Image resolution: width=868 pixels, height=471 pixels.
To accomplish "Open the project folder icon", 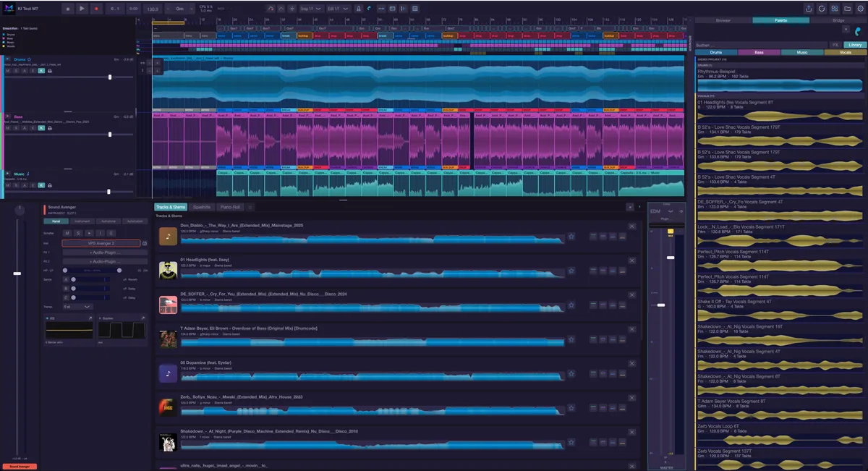I will pyautogui.click(x=846, y=9).
